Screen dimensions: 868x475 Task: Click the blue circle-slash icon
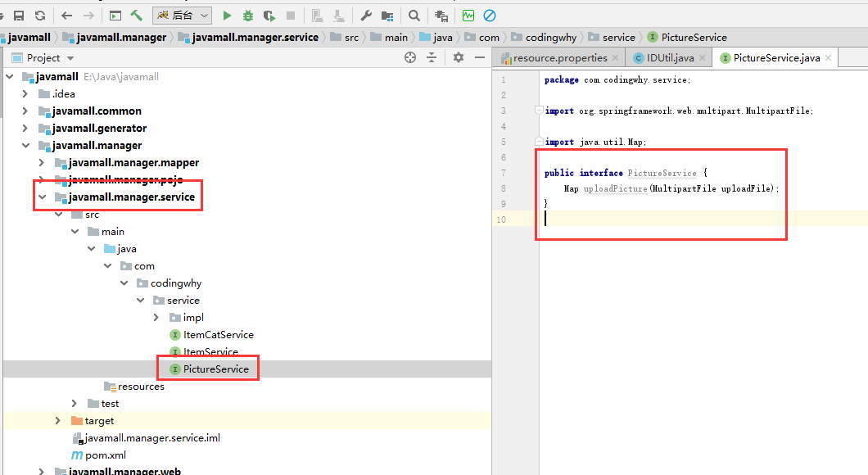(x=490, y=16)
